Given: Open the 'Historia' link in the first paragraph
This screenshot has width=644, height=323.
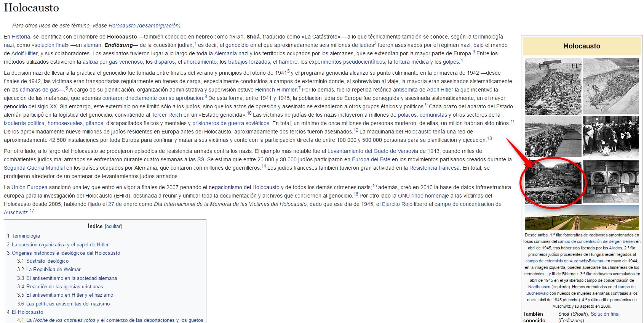Looking at the screenshot, I should point(21,37).
